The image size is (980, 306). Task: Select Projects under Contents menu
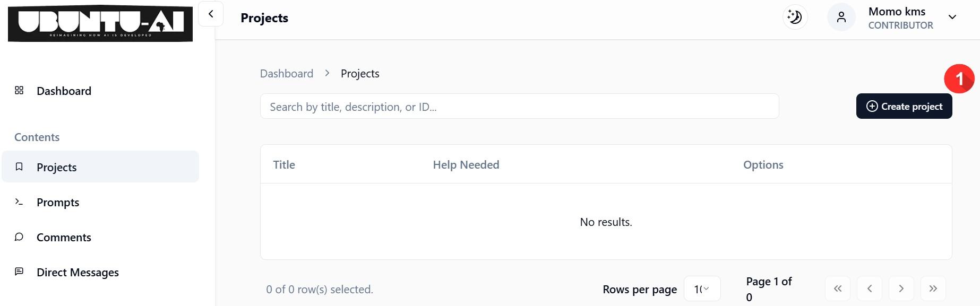click(57, 167)
